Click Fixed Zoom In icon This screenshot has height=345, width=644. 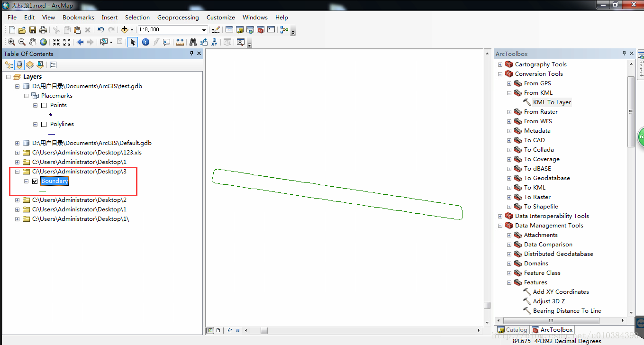point(56,42)
